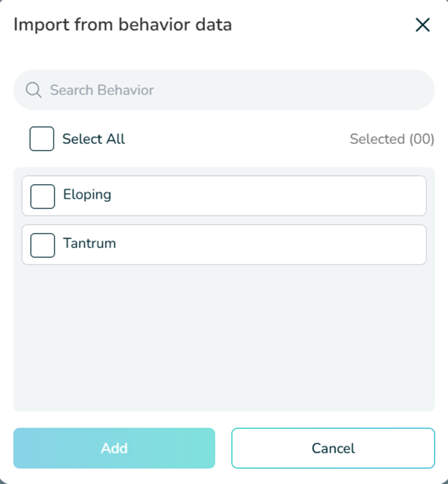Click the Tantrum behavior name
Viewport: 448px width, 484px height.
(89, 244)
